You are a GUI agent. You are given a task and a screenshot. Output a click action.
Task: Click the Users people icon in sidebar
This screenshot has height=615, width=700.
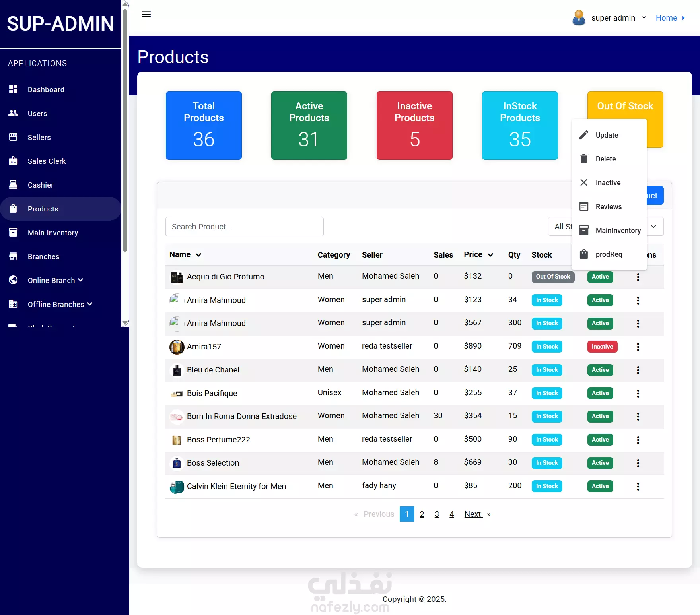[13, 113]
